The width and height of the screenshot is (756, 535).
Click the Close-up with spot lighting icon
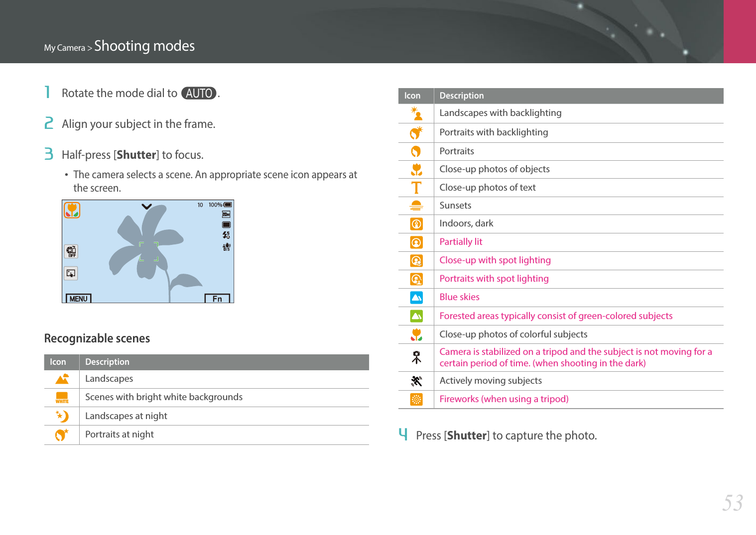pos(416,261)
